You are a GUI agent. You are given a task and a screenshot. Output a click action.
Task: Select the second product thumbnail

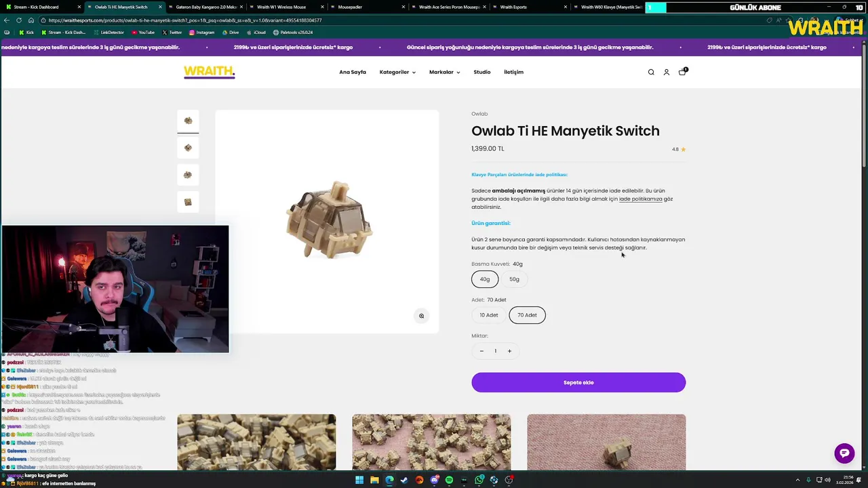point(188,148)
